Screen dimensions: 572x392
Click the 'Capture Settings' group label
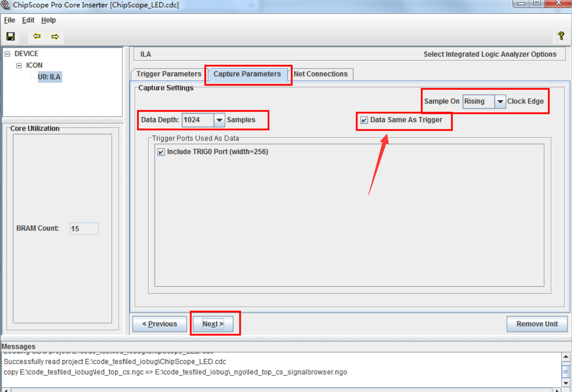(166, 88)
